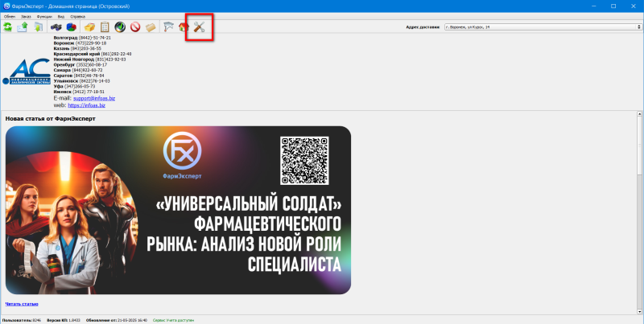
Task: Click the download arrow document icon
Action: 38,28
